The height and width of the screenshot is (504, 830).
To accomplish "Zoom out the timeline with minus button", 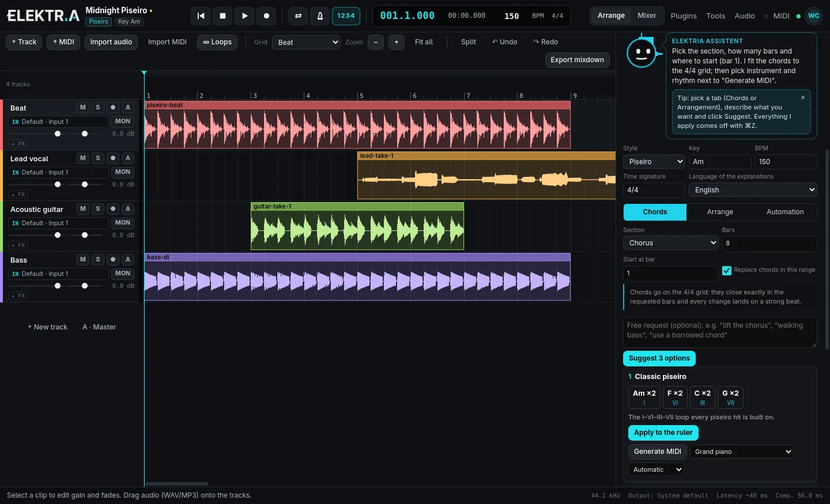I will (x=376, y=42).
